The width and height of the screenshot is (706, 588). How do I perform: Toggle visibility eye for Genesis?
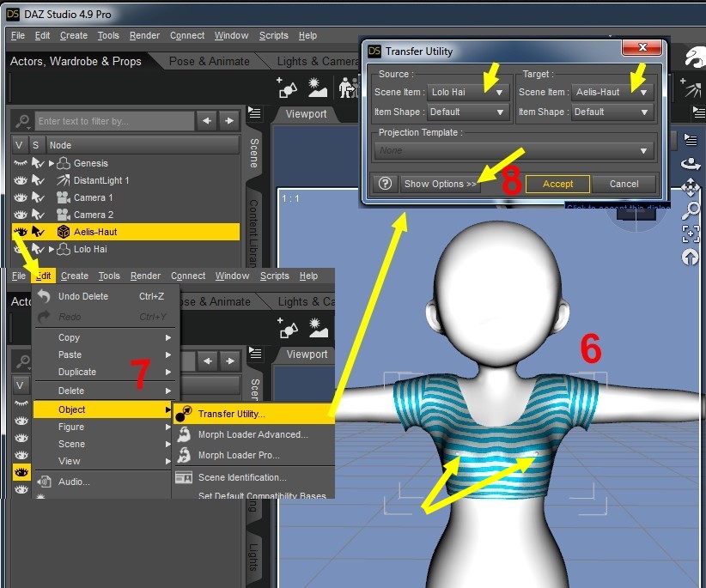[x=21, y=163]
